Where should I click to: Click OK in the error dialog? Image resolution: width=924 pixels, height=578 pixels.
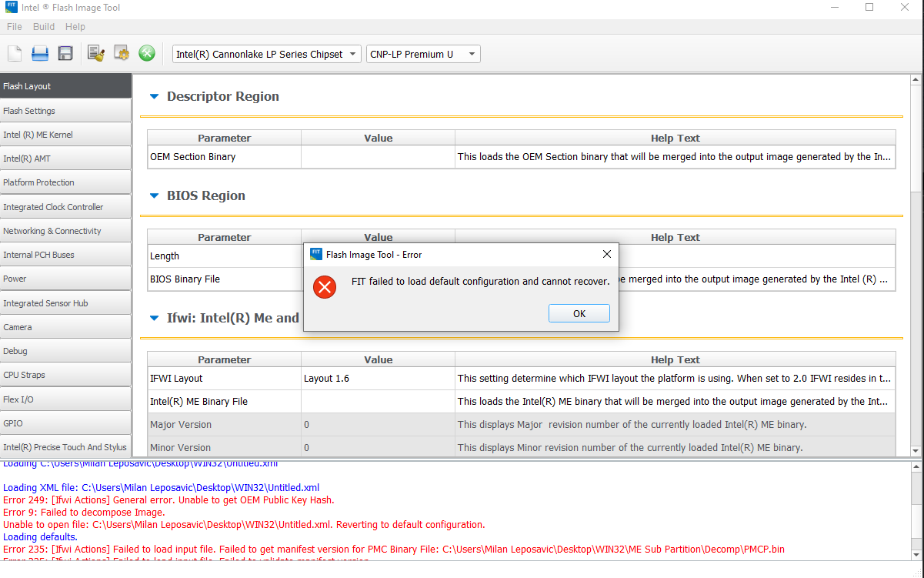pos(579,313)
